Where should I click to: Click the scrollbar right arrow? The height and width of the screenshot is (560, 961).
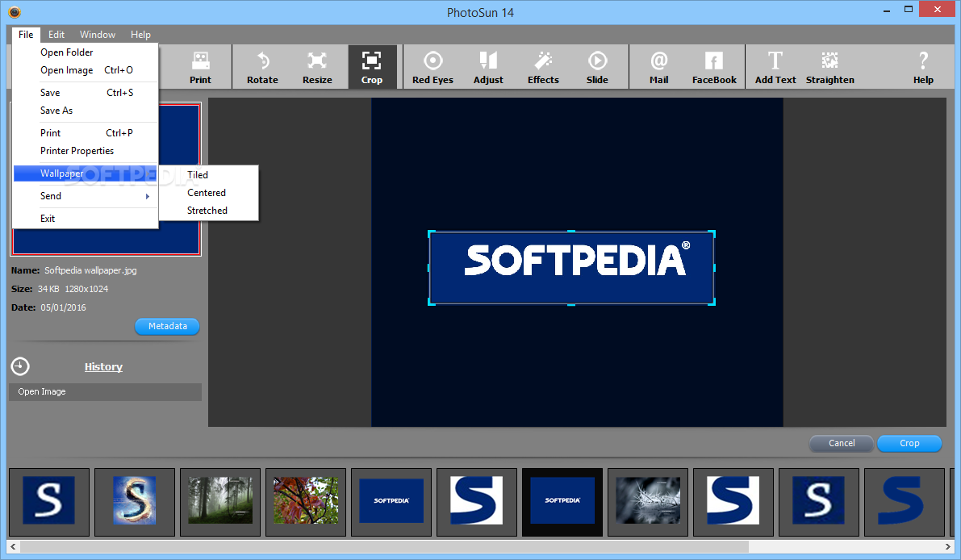click(947, 546)
